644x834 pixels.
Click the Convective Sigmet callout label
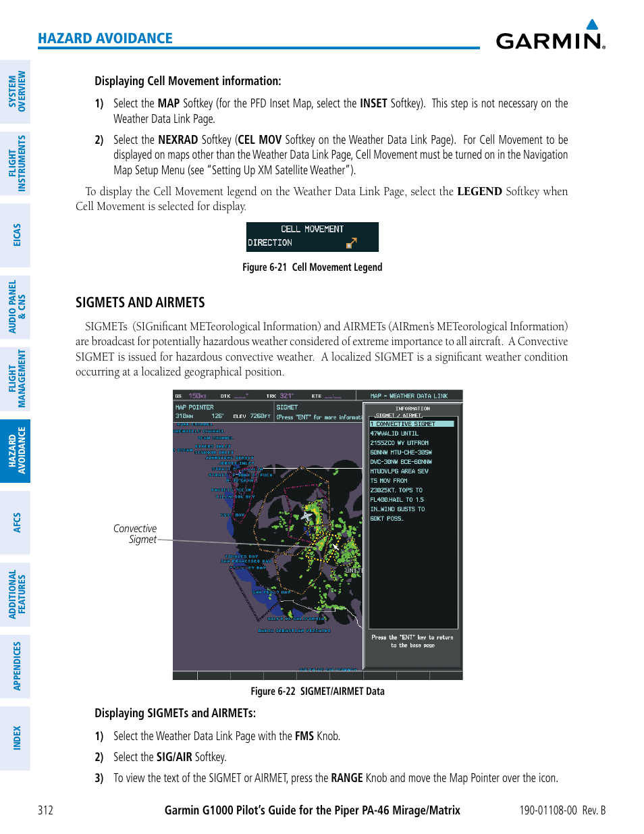[x=135, y=533]
